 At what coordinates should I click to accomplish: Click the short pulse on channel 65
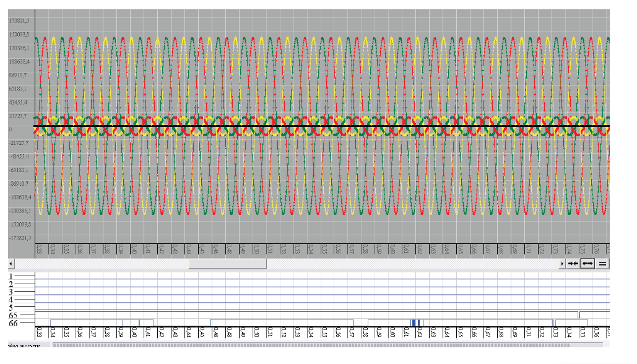(579, 314)
